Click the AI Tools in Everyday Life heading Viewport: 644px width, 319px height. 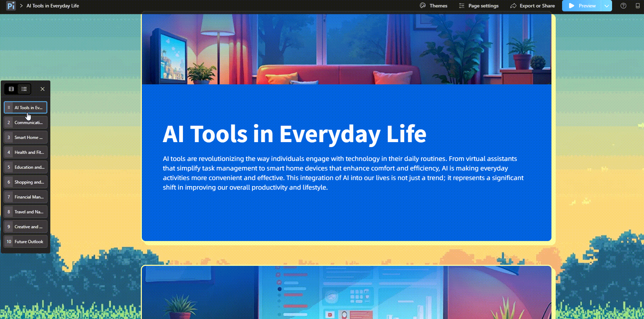coord(294,134)
